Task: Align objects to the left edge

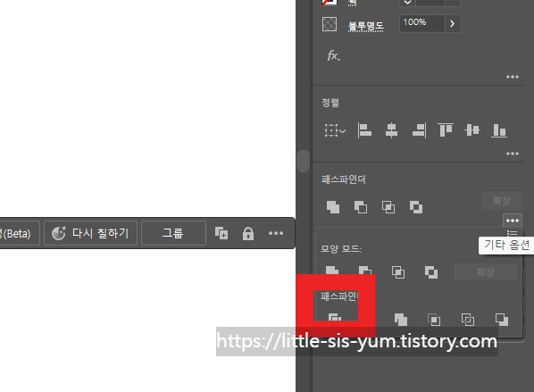Action: click(x=364, y=130)
